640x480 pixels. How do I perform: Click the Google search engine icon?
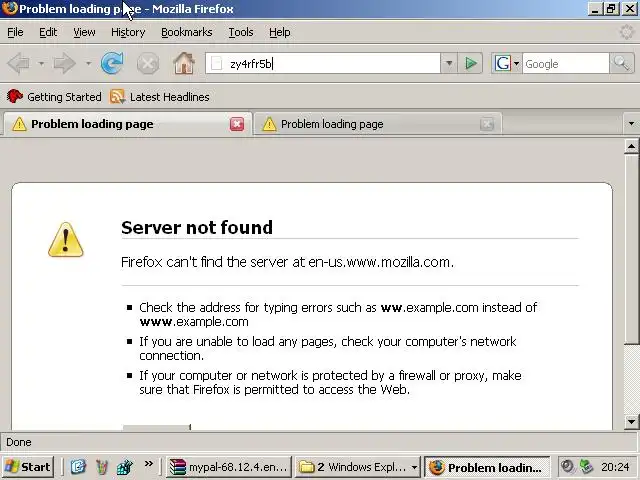502,63
